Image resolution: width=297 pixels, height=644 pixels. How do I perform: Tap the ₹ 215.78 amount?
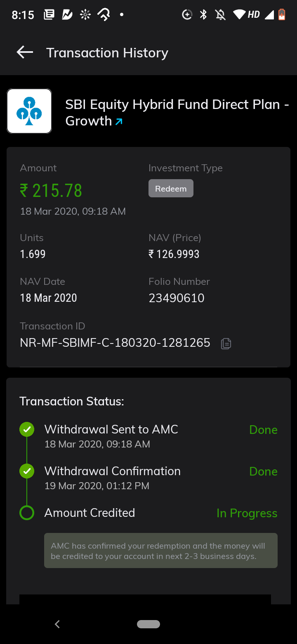pyautogui.click(x=51, y=191)
